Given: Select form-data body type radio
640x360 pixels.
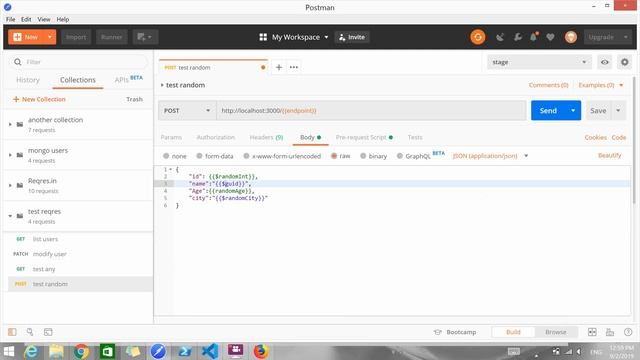Looking at the screenshot, I should coord(199,156).
